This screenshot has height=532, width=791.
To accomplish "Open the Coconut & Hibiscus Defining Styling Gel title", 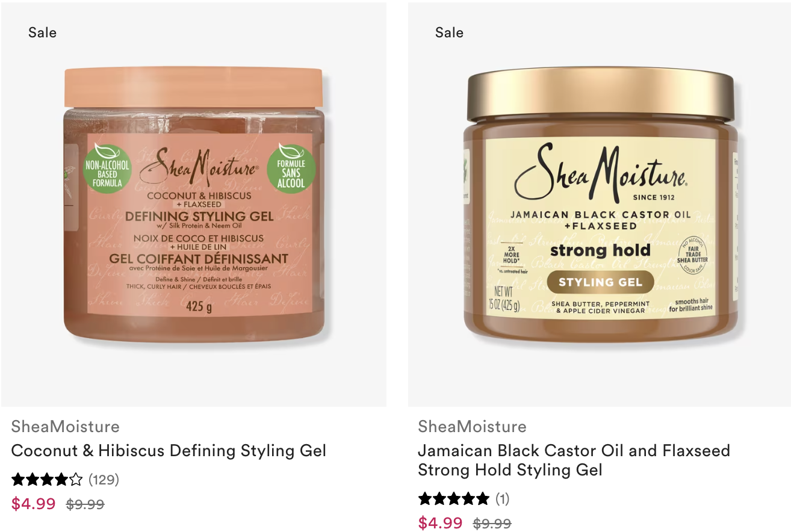I will click(x=169, y=451).
